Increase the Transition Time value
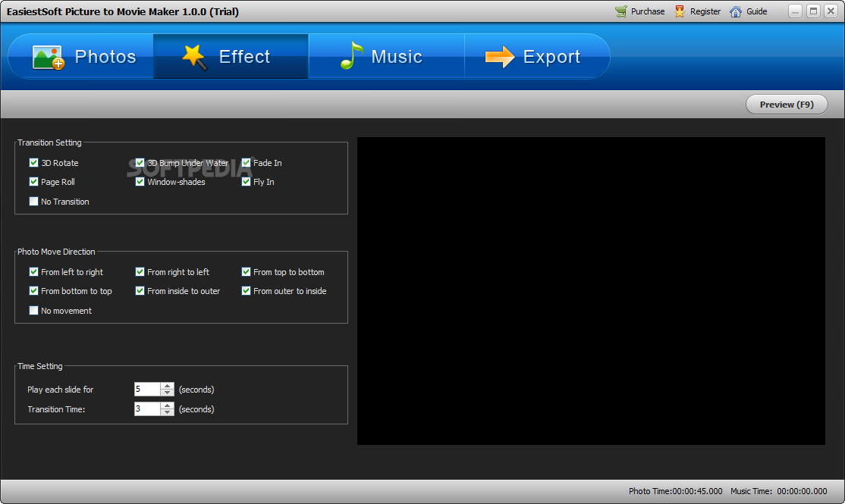845x504 pixels. tap(167, 405)
